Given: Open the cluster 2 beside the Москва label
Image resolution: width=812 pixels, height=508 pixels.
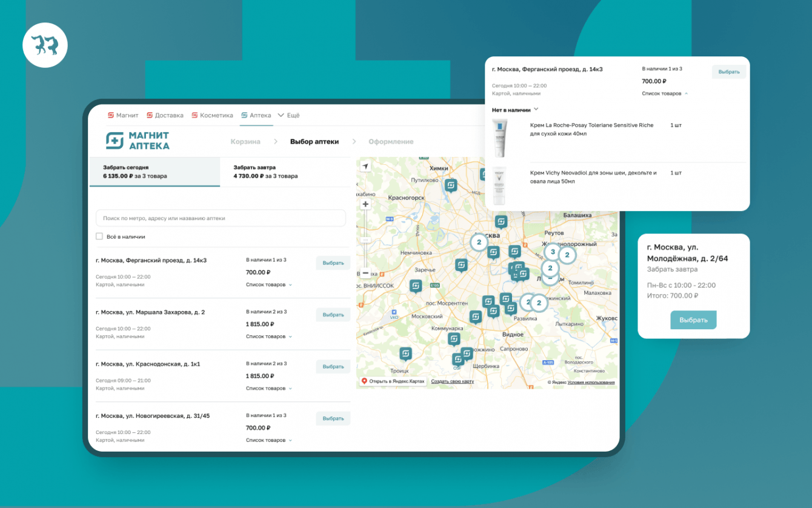Looking at the screenshot, I should point(479,242).
